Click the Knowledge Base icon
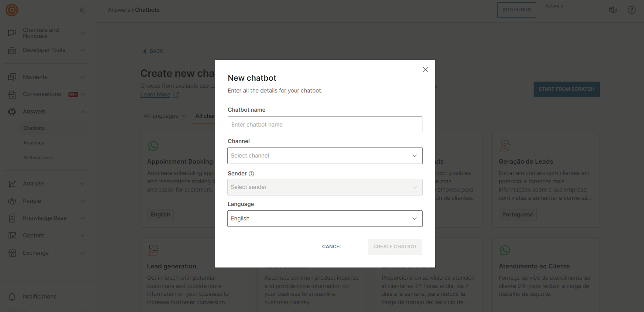This screenshot has width=644, height=312. 13,218
